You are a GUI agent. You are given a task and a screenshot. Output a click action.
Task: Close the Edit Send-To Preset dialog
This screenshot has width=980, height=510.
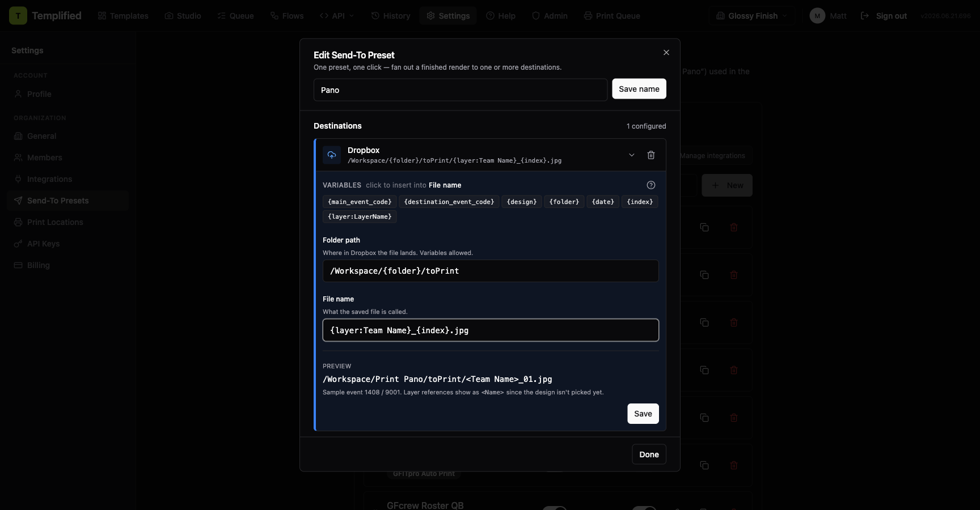666,53
